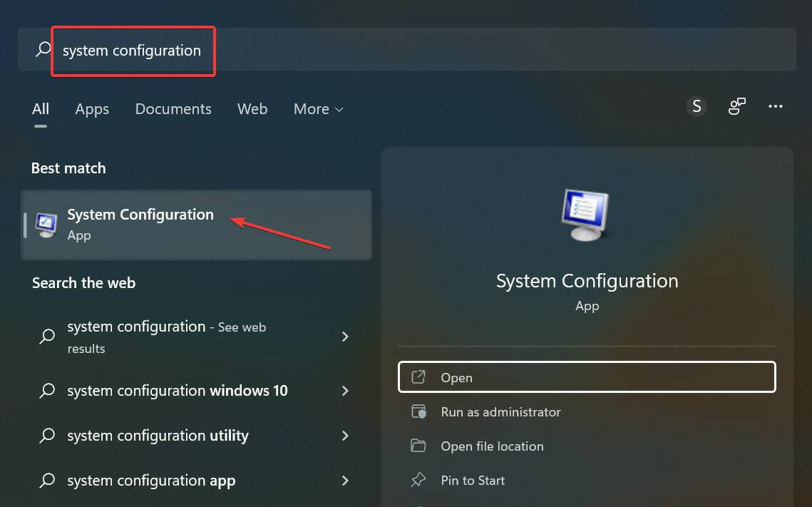Image resolution: width=812 pixels, height=507 pixels.
Task: Expand 'system configuration - See web results'
Action: click(x=345, y=336)
